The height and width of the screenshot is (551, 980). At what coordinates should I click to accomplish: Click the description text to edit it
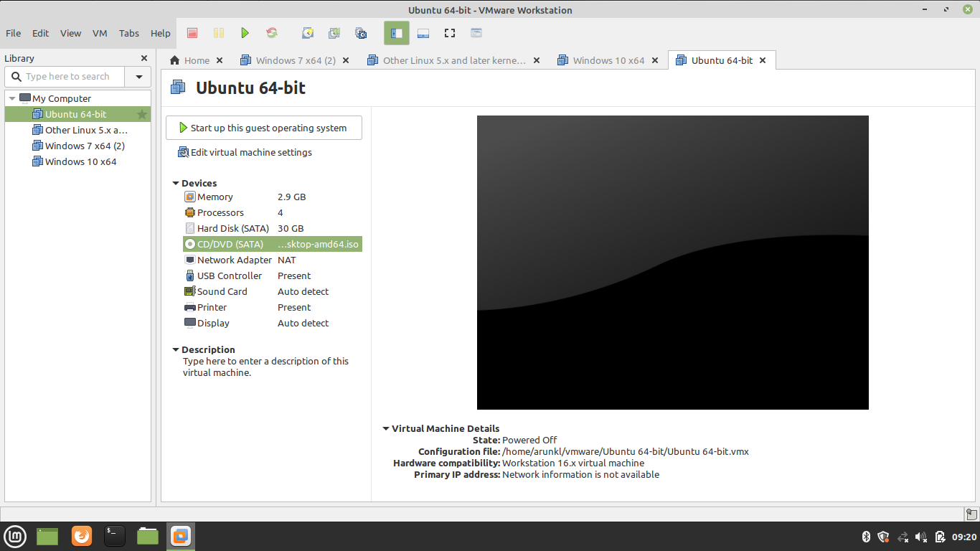click(265, 367)
